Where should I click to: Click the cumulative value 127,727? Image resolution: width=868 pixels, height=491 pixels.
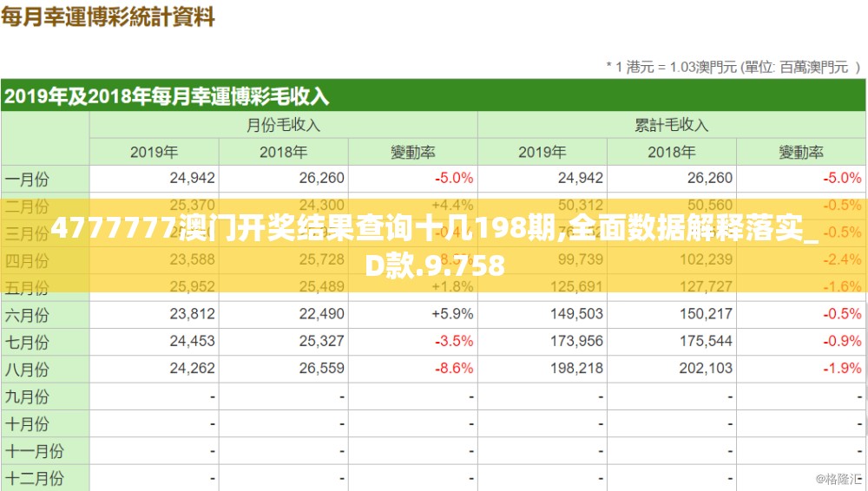pyautogui.click(x=706, y=287)
